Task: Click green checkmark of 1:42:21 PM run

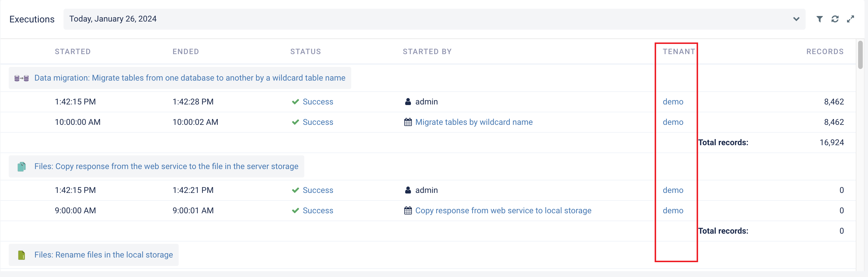Action: pyautogui.click(x=296, y=190)
